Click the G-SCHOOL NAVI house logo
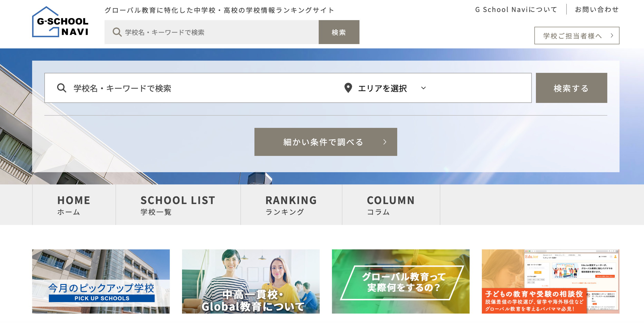644x323 pixels. pos(60,22)
